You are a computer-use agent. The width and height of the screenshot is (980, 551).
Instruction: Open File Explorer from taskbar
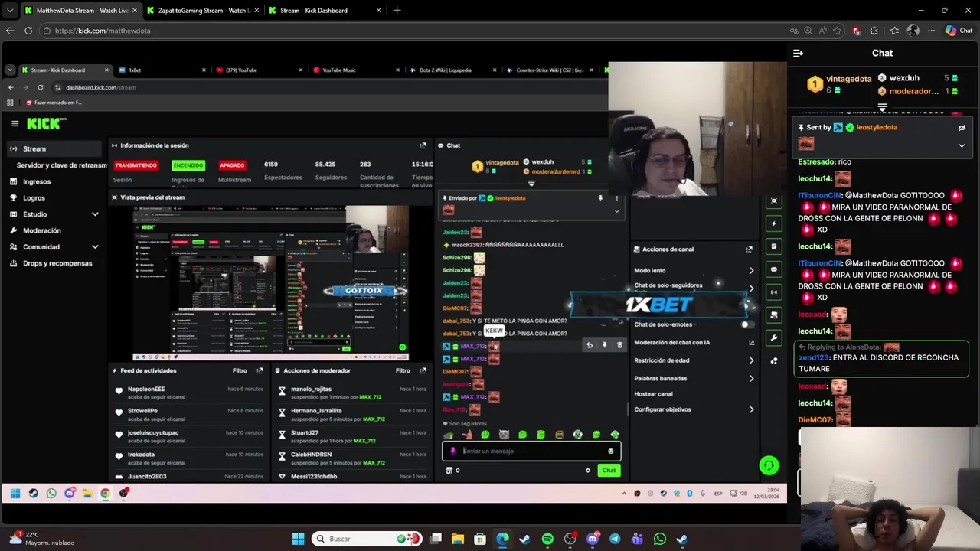458,539
